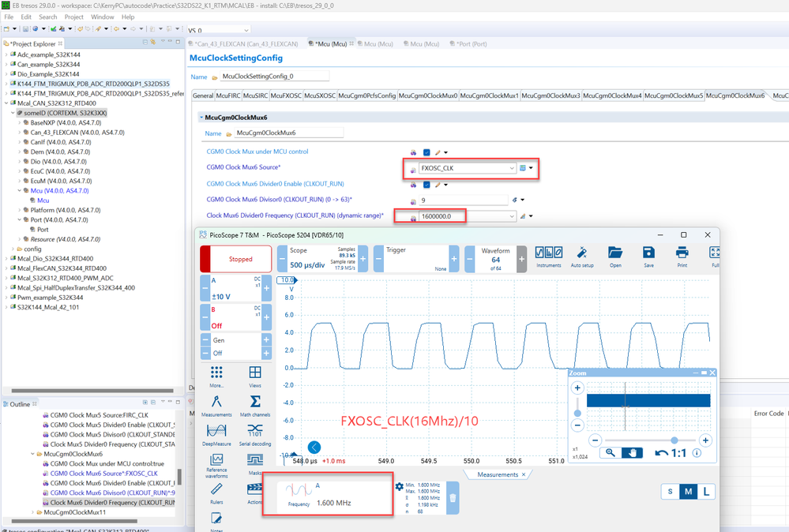
Task: Select the hand pan tool in Zoom panel
Action: point(632,452)
